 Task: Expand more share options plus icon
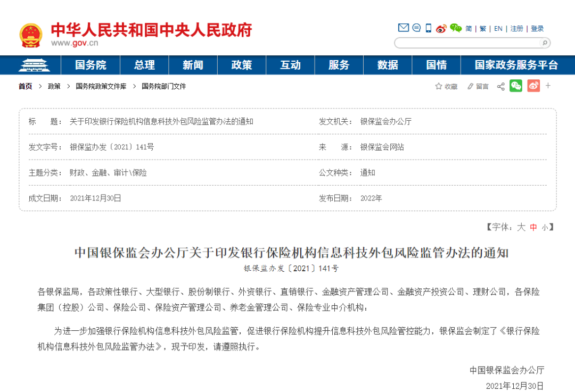coord(548,86)
